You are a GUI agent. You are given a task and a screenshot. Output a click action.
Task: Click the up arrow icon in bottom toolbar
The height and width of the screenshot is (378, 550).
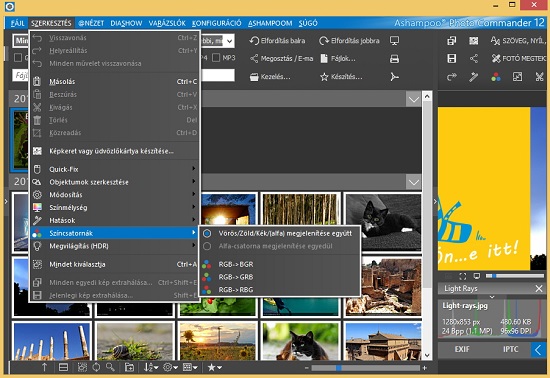(x=45, y=367)
